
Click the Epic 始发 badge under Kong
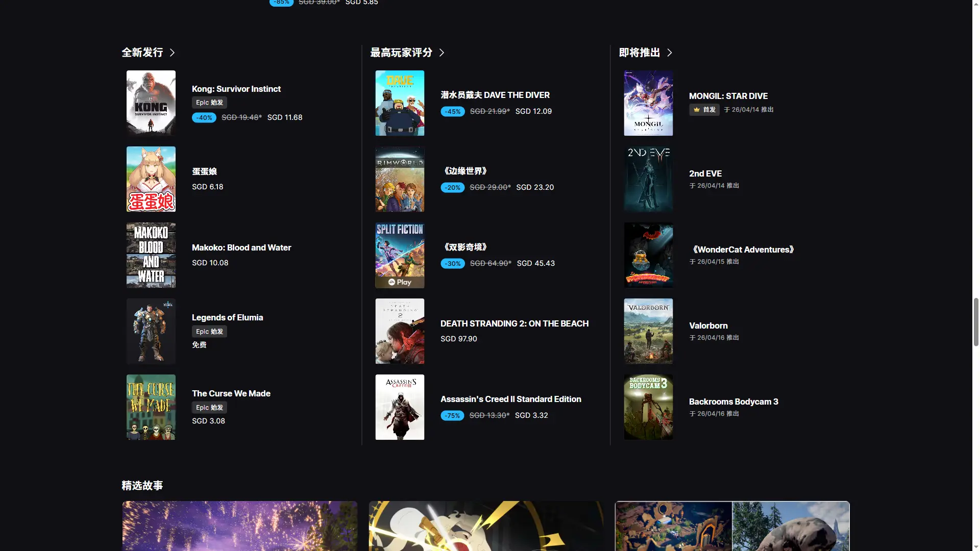pos(209,103)
